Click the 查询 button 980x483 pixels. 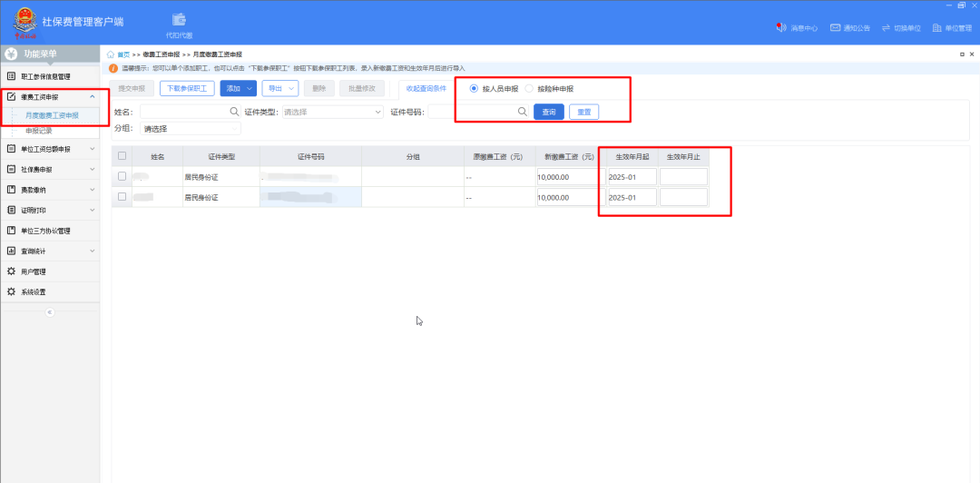548,112
